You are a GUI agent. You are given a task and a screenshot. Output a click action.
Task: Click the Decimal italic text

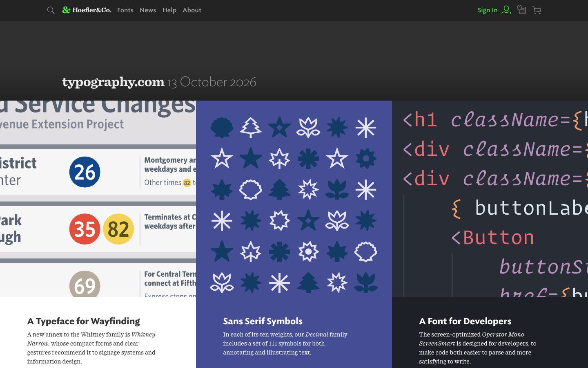(317, 334)
